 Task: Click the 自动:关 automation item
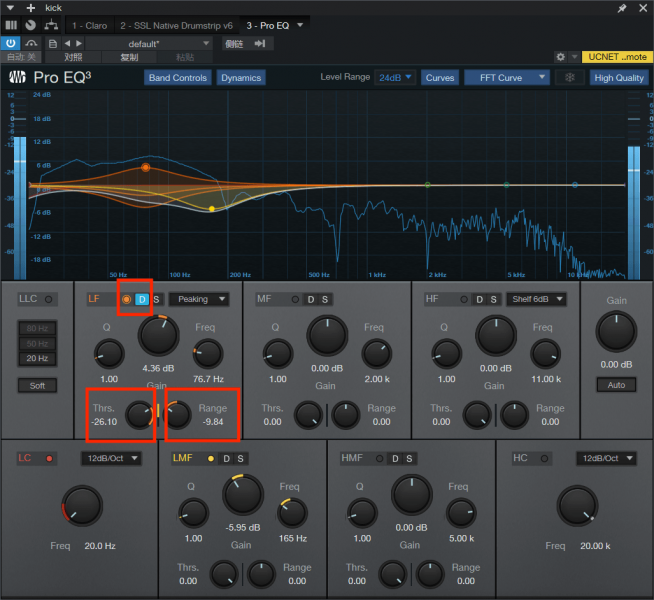pyautogui.click(x=21, y=57)
